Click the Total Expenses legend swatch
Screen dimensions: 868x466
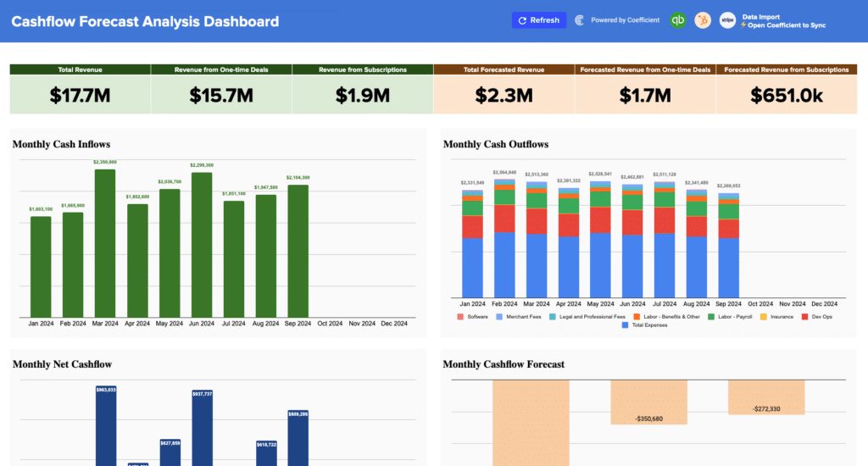[x=625, y=325]
